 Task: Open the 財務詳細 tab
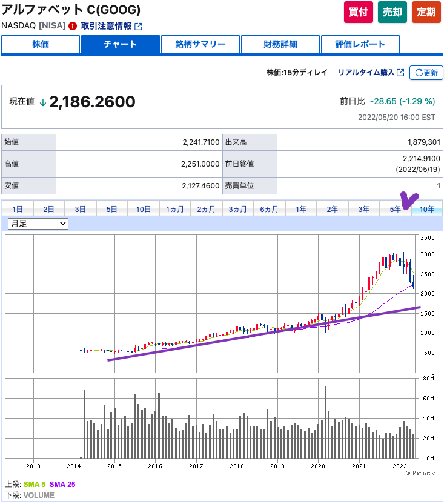(280, 44)
